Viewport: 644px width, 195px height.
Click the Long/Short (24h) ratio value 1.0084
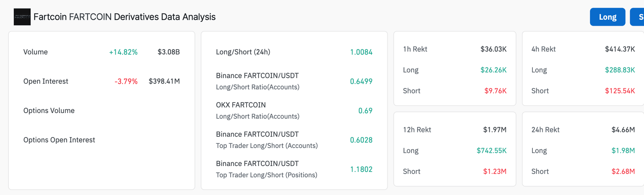(x=361, y=52)
